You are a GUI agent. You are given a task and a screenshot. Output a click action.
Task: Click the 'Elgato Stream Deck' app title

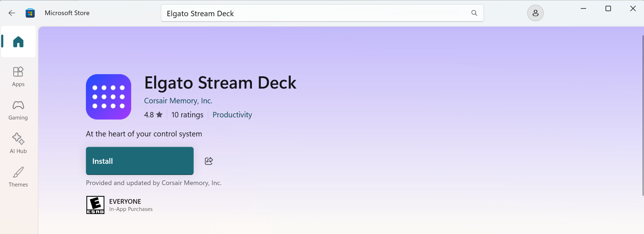(x=220, y=83)
